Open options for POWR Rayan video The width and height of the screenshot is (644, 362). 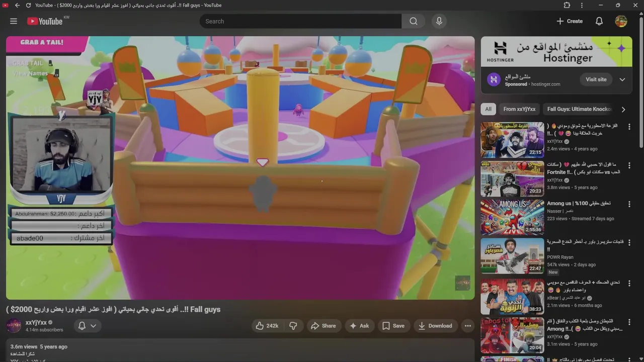point(629,243)
